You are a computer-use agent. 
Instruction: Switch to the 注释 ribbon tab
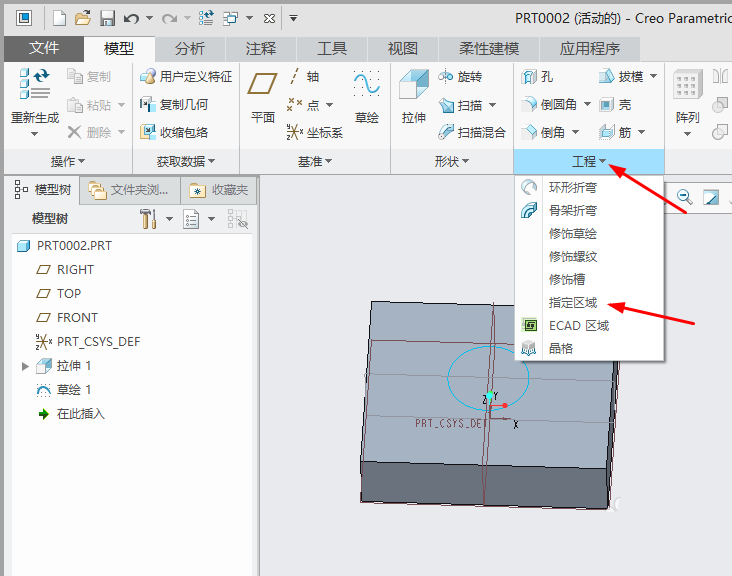260,49
